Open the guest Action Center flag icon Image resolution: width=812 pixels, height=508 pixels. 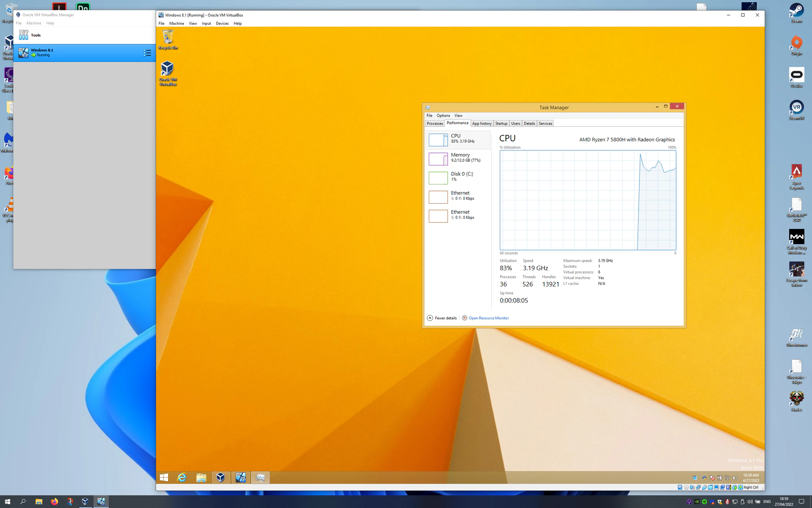click(x=712, y=478)
